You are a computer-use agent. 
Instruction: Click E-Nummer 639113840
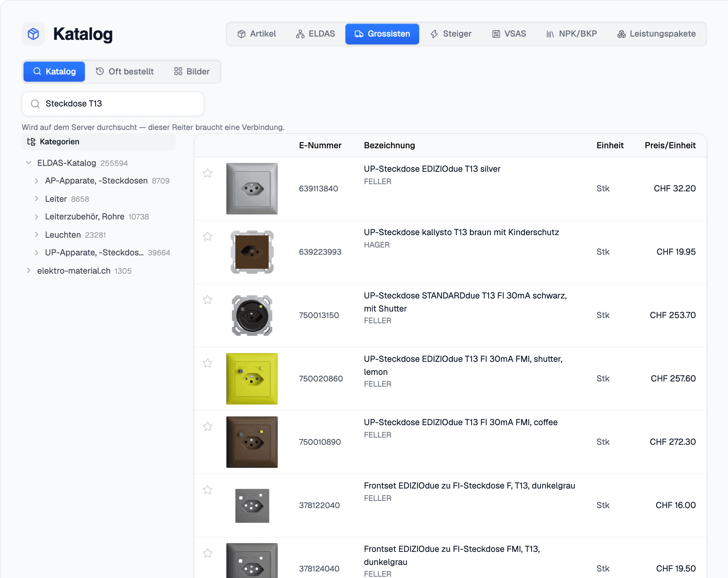point(318,188)
